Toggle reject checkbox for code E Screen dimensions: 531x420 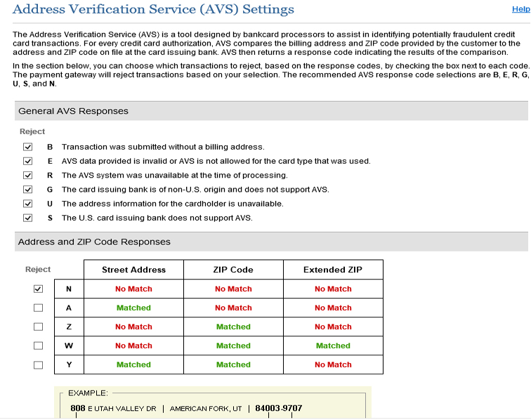coord(28,162)
